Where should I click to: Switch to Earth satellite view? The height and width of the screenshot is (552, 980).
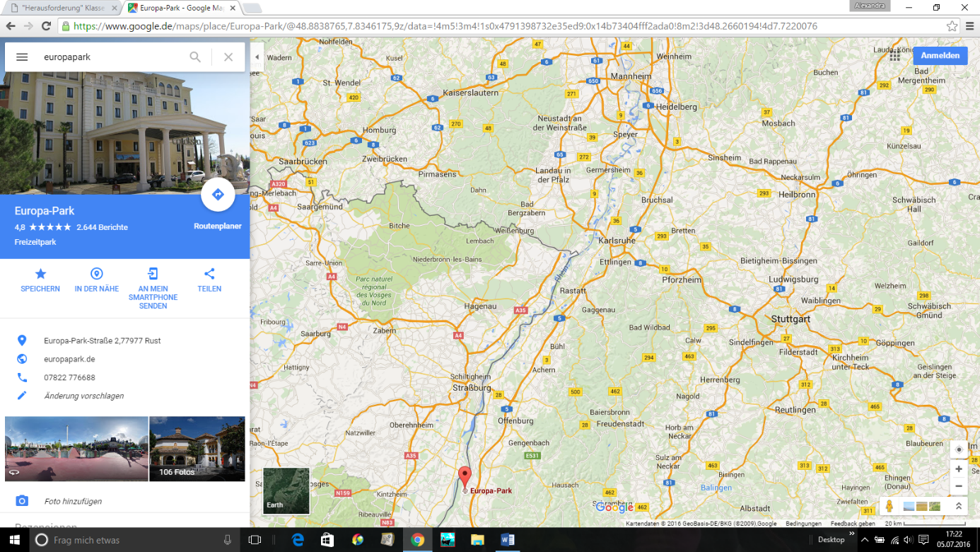[286, 490]
